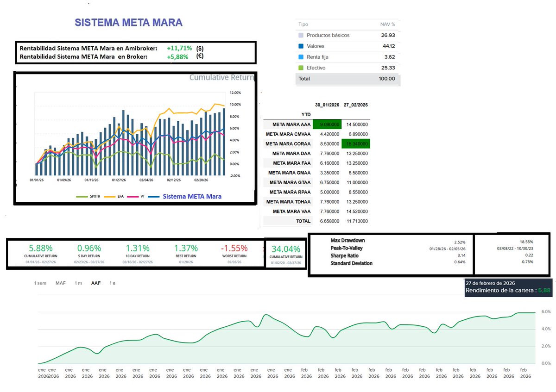Click the Renta fija light blue swatch
Screen dimensions: 556x392
coord(301,57)
